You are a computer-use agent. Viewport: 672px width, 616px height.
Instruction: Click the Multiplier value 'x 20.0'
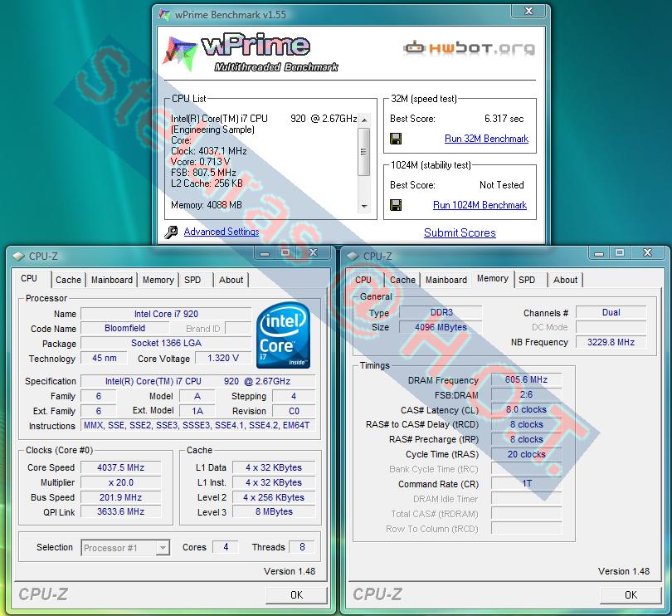tap(120, 482)
